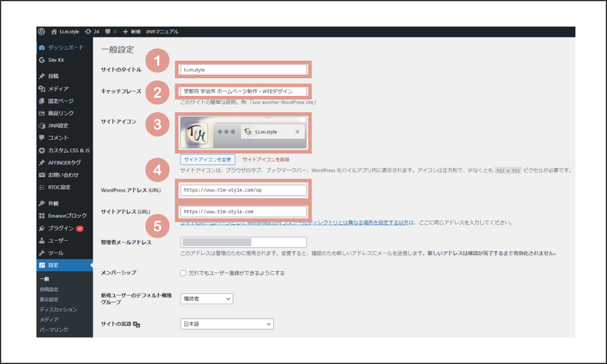The height and width of the screenshot is (364, 607).
Task: Select ディスカッション submenu item
Action: pyautogui.click(x=58, y=309)
